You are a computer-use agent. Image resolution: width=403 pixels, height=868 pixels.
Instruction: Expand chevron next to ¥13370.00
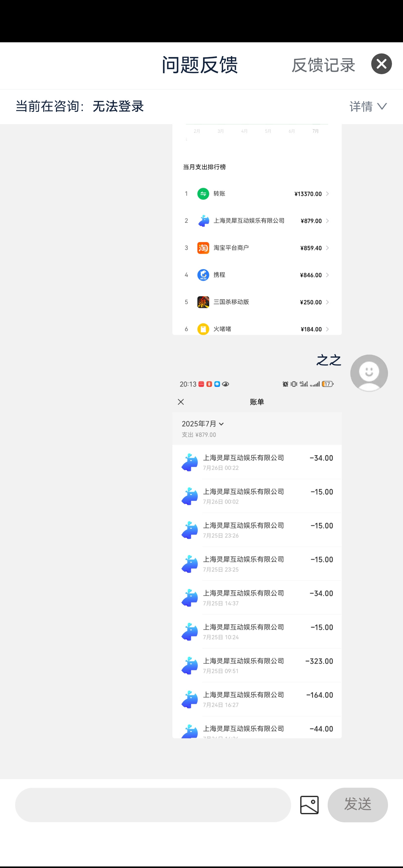pos(327,194)
